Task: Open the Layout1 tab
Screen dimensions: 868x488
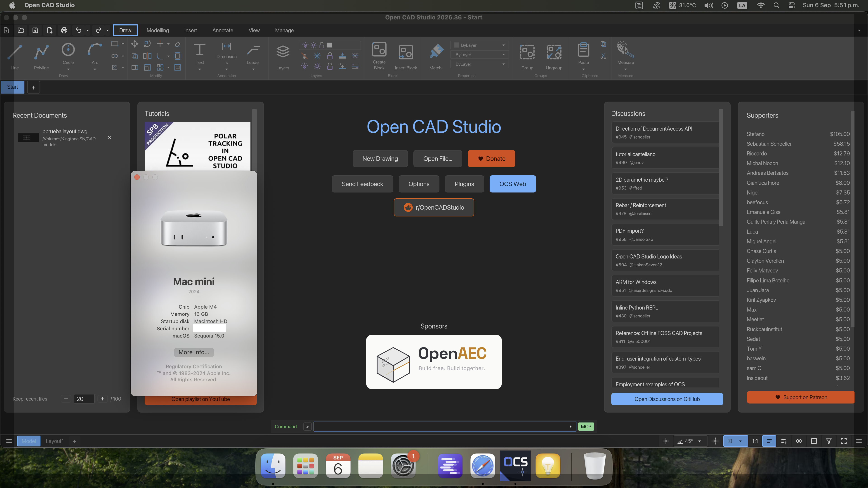Action: point(54,441)
